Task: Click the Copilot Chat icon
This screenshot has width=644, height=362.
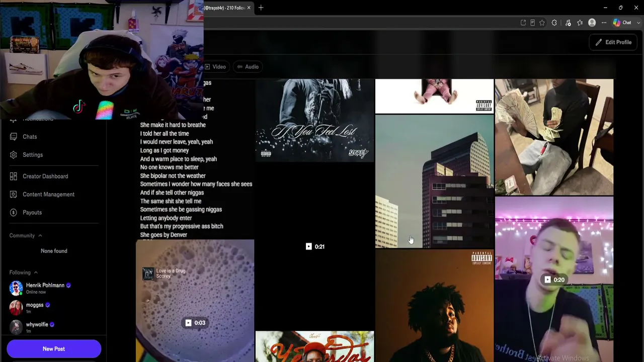Action: pos(617,23)
